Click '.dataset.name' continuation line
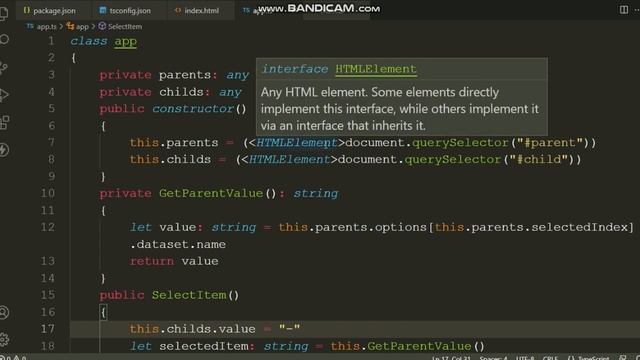 point(178,244)
